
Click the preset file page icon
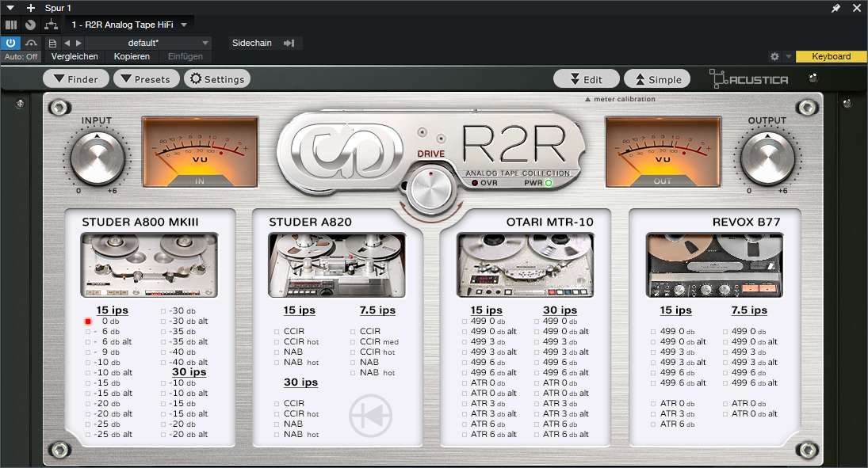pyautogui.click(x=52, y=43)
